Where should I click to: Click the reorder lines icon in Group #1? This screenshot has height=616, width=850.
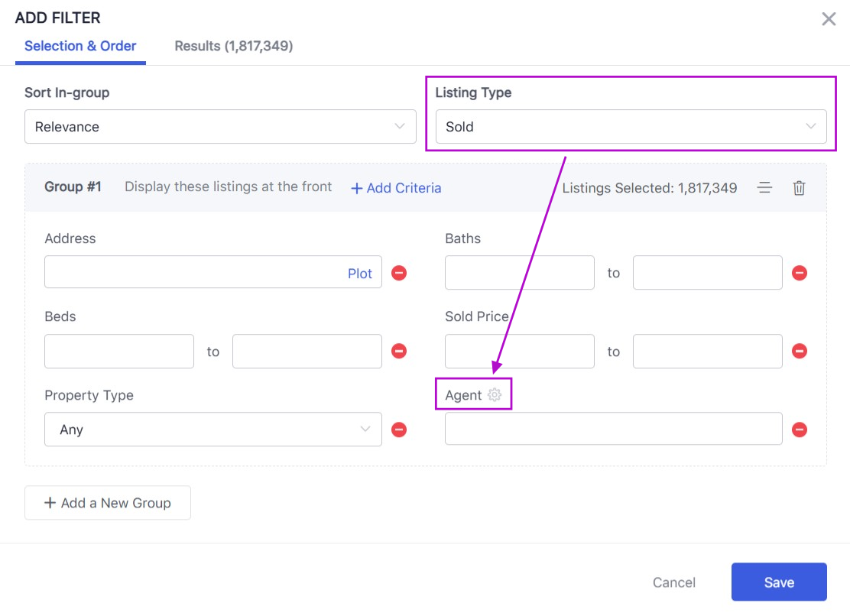764,188
